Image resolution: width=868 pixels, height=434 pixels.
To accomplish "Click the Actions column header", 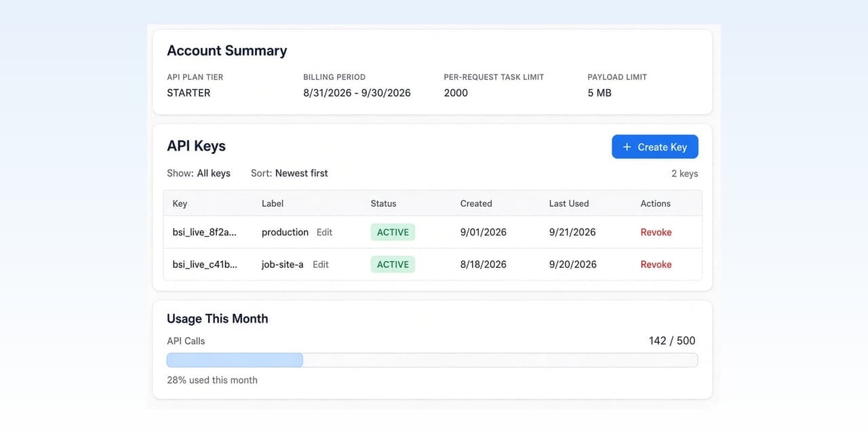I will (x=656, y=203).
